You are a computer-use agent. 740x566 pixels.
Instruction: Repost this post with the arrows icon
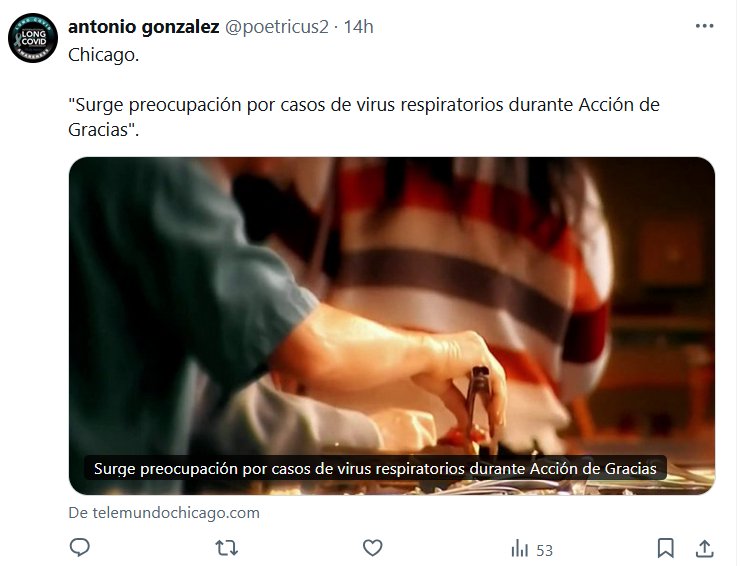227,549
